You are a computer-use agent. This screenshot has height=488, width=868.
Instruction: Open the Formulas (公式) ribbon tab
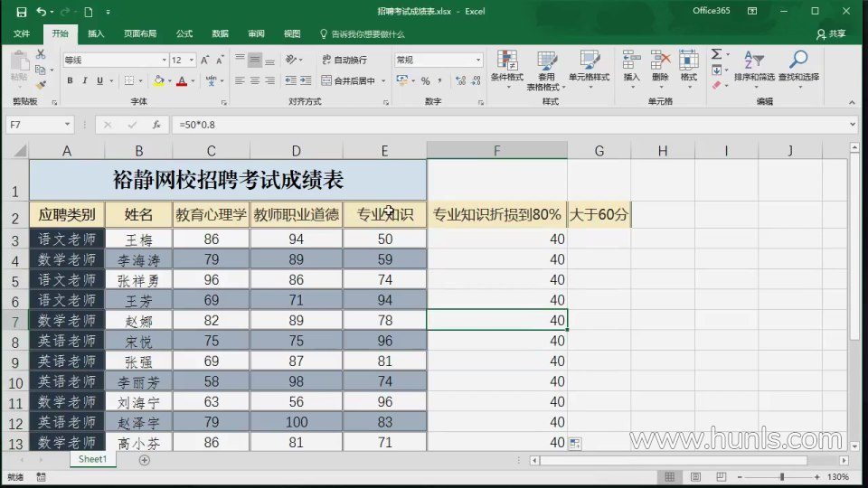[x=184, y=33]
